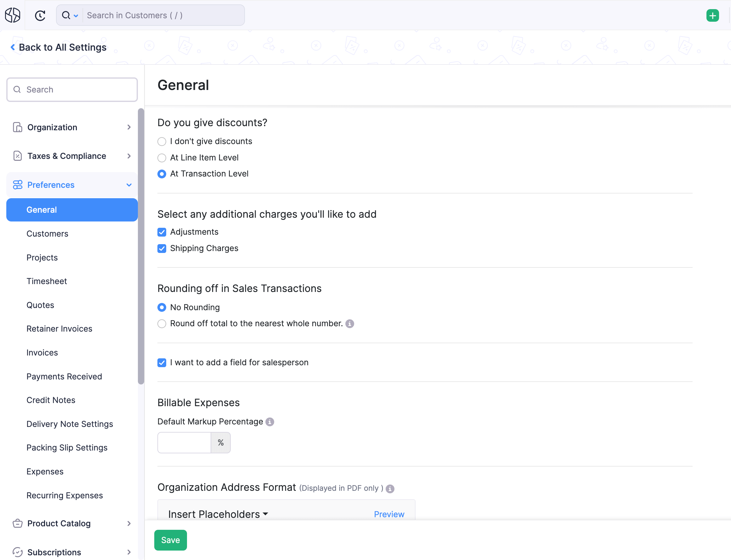Viewport: 731px width, 560px height.
Task: Click the search magnifier icon in top bar
Action: (65, 15)
